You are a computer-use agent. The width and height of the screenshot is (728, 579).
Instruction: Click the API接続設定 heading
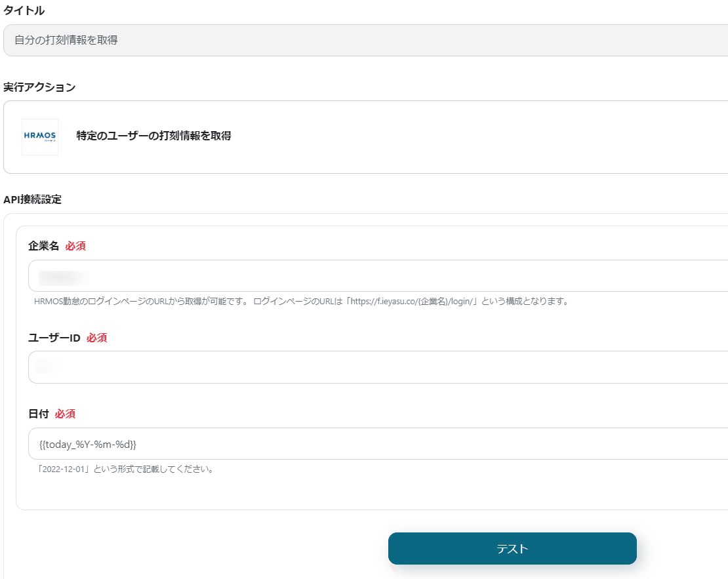33,199
